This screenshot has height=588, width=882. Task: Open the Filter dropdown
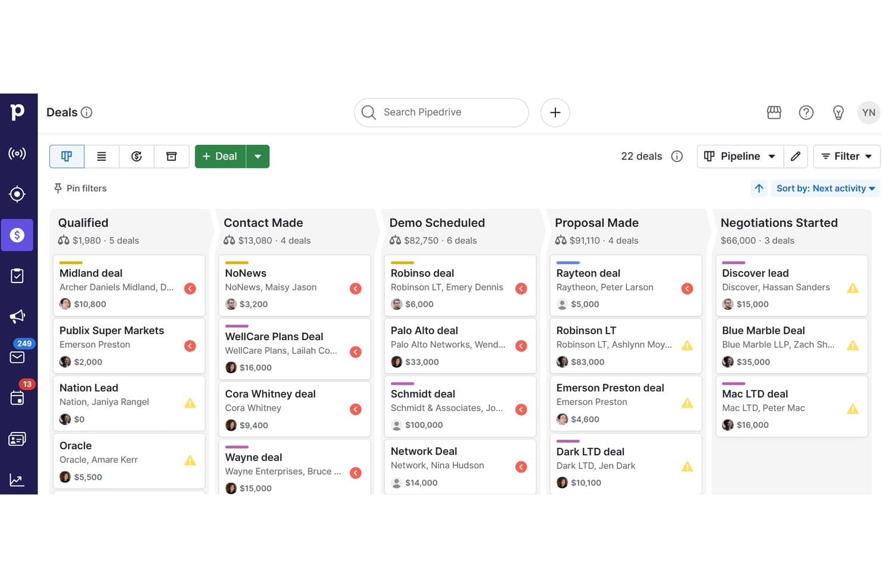point(847,156)
